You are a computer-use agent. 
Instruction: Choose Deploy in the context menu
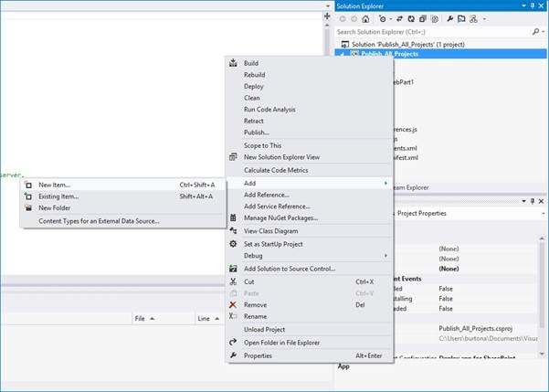[310, 86]
